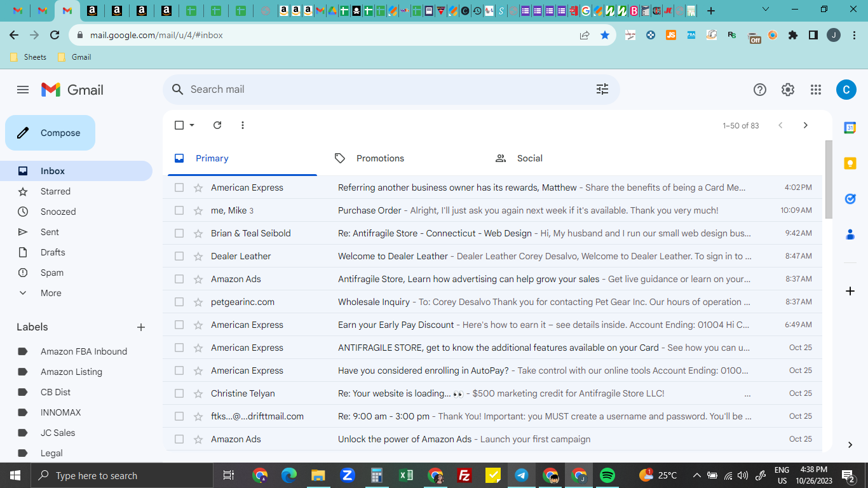Viewport: 868px width, 488px height.
Task: Select the petgearinc.com Wholesale Inquiry checkbox
Action: coord(179,302)
